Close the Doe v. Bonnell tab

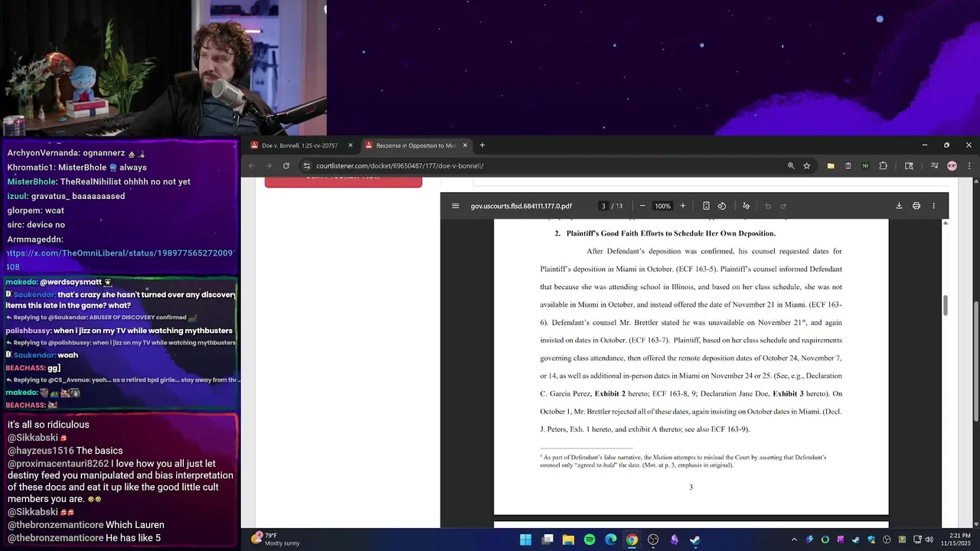pos(351,145)
